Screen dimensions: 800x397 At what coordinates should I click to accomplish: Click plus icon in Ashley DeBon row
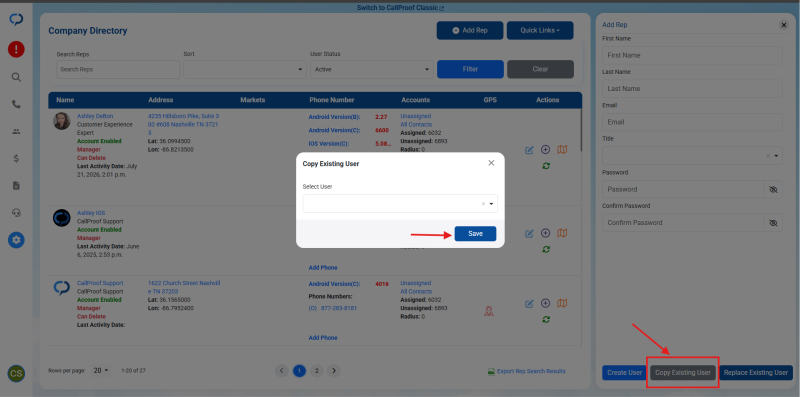545,150
